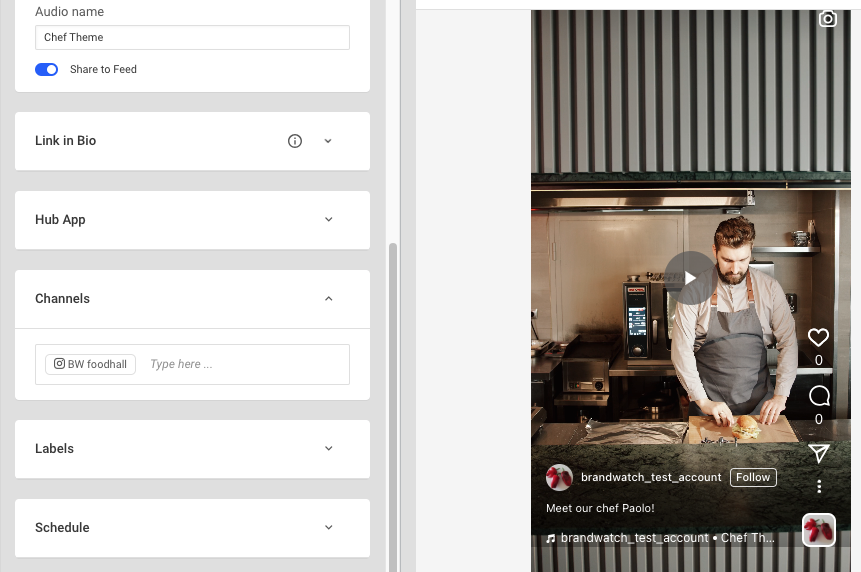Click the share paper plane icon
The image size is (861, 572).
pos(819,453)
